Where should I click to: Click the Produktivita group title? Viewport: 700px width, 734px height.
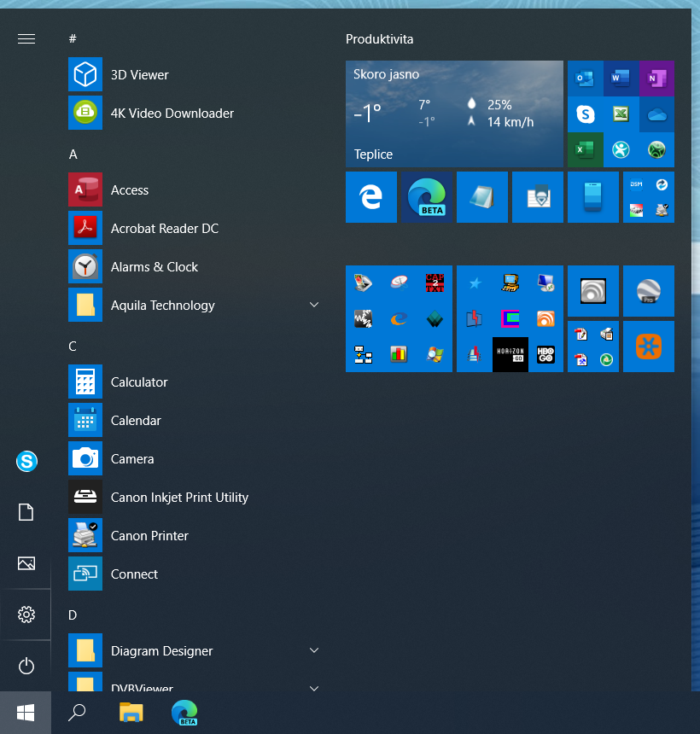[380, 39]
